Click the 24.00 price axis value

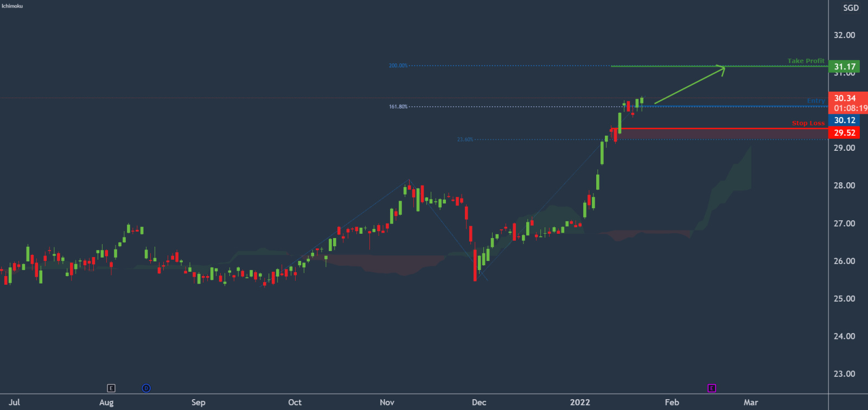point(844,336)
